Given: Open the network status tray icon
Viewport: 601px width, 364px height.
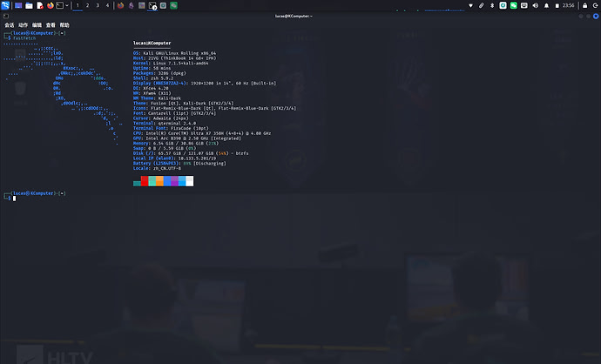Looking at the screenshot, I should 470,6.
